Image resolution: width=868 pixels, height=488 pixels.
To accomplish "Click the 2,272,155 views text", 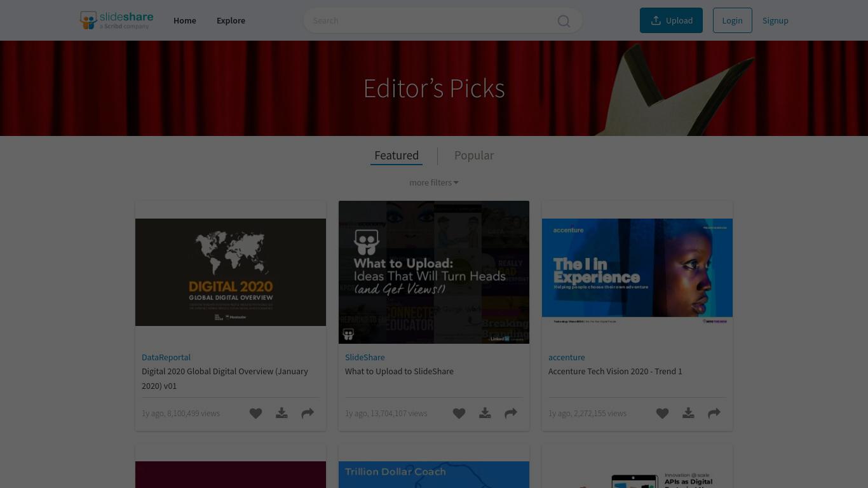I will click(x=600, y=413).
